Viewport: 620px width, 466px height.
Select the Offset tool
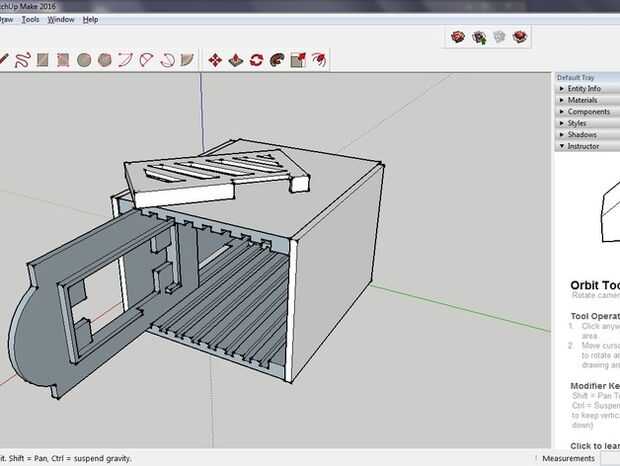pyautogui.click(x=319, y=60)
